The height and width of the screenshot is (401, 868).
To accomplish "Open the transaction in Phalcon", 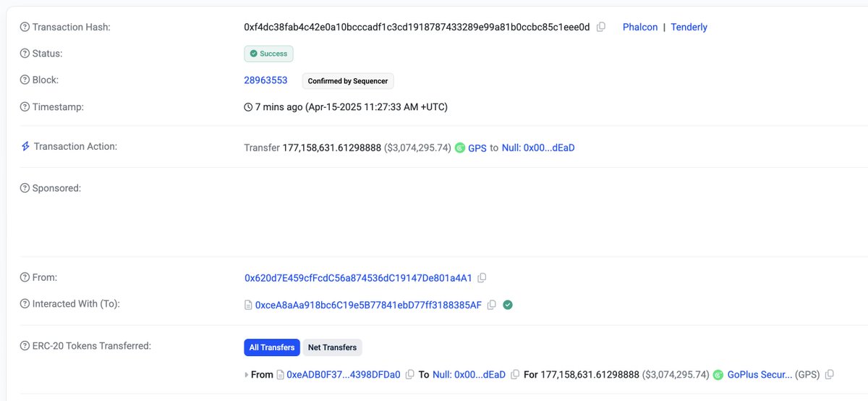I will 640,28.
